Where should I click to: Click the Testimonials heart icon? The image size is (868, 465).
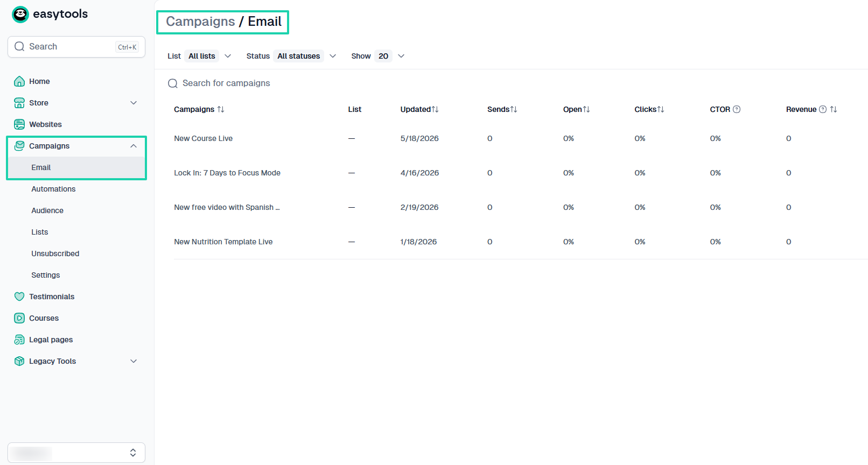(19, 297)
